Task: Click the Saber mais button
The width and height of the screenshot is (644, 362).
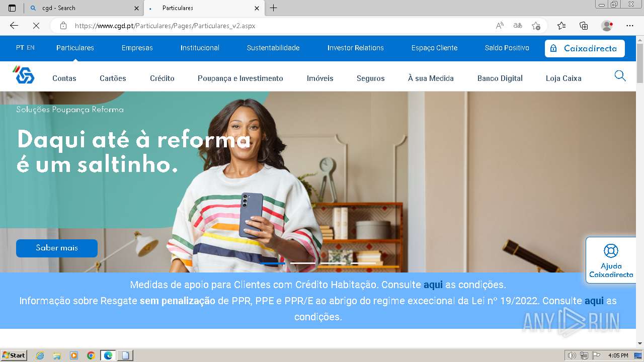Action: (x=57, y=248)
